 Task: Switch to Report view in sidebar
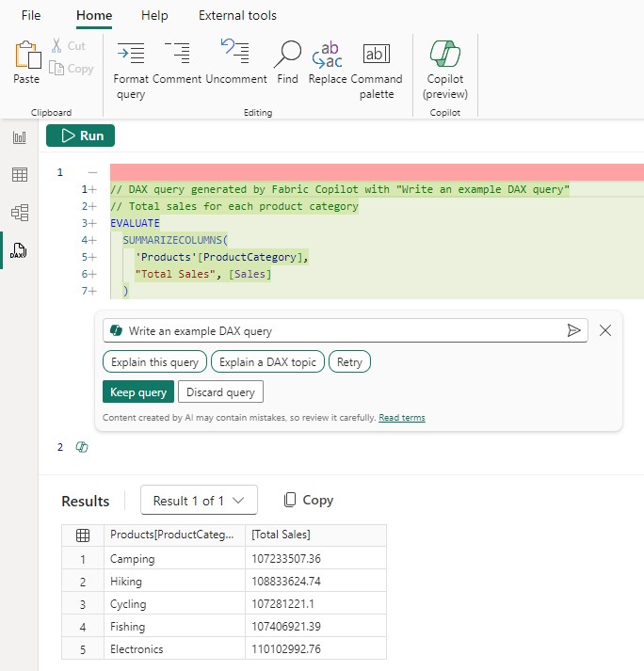19,137
